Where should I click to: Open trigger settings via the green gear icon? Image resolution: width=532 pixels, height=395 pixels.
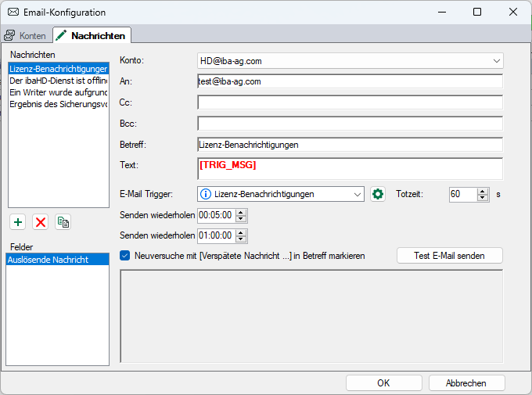point(378,194)
